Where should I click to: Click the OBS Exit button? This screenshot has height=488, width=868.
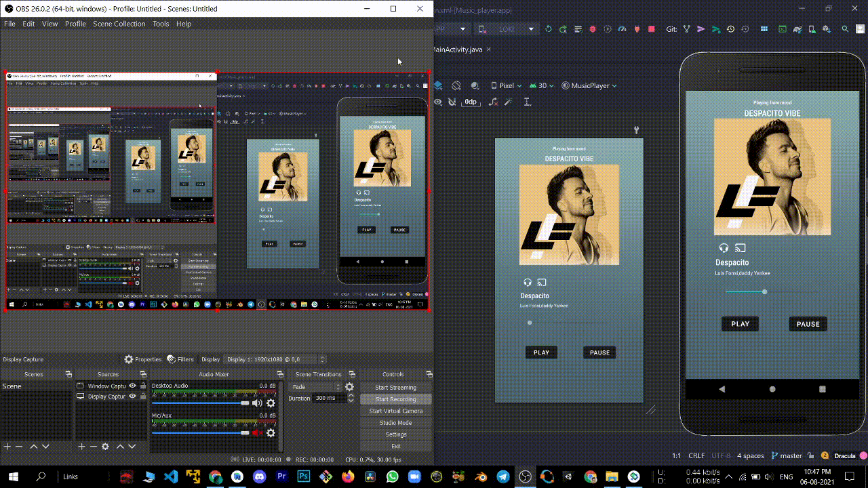click(x=395, y=446)
